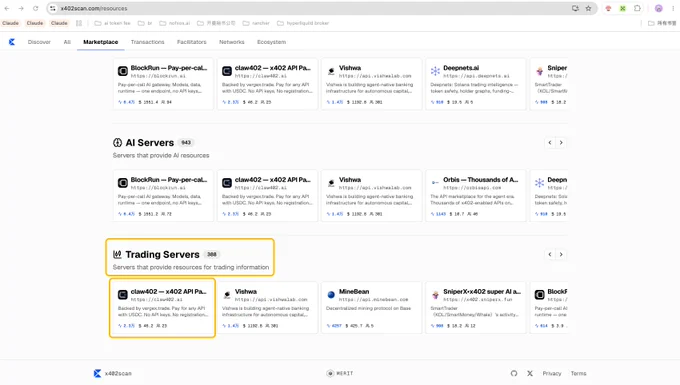The image size is (680, 385).
Task: Click the Vishwa logo under Trading Servers
Action: click(227, 295)
